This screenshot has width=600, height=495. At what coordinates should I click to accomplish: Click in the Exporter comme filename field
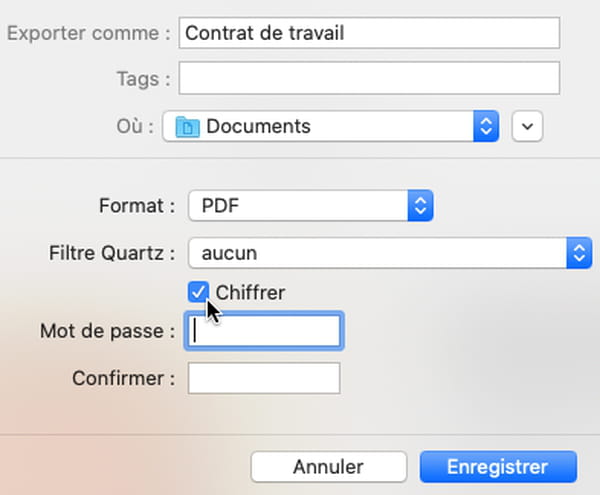tap(369, 33)
